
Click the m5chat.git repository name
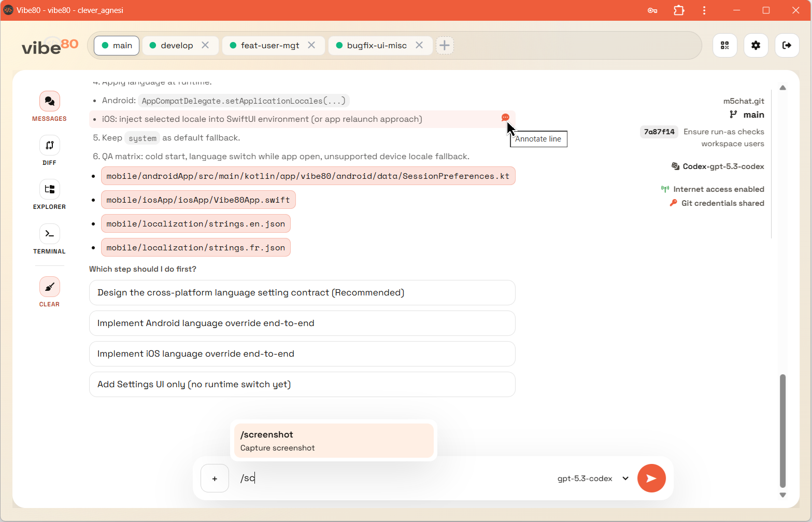[744, 101]
